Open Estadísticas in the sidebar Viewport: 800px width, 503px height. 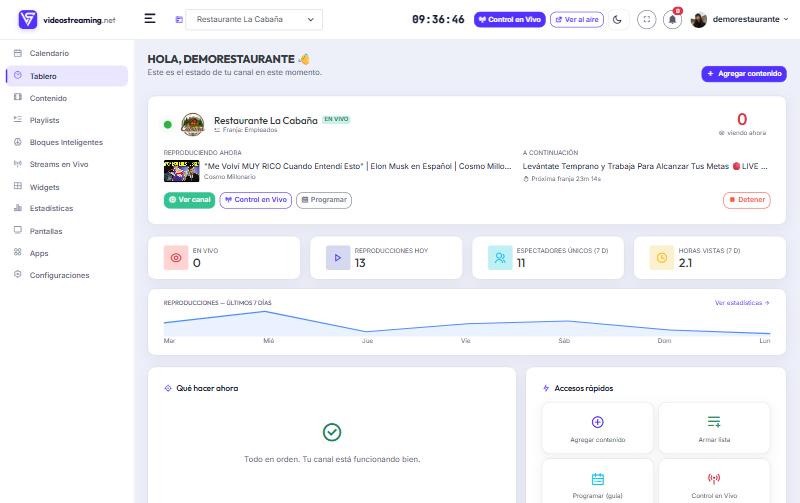pos(51,208)
